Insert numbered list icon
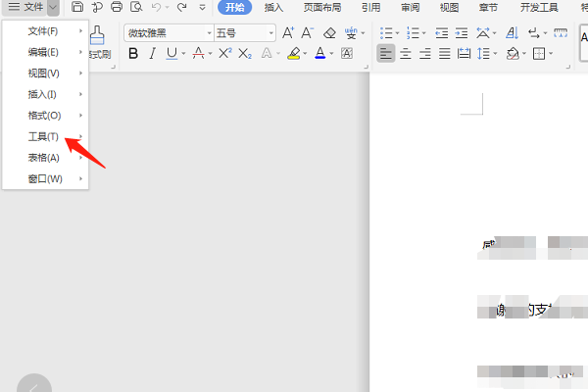 click(x=413, y=33)
